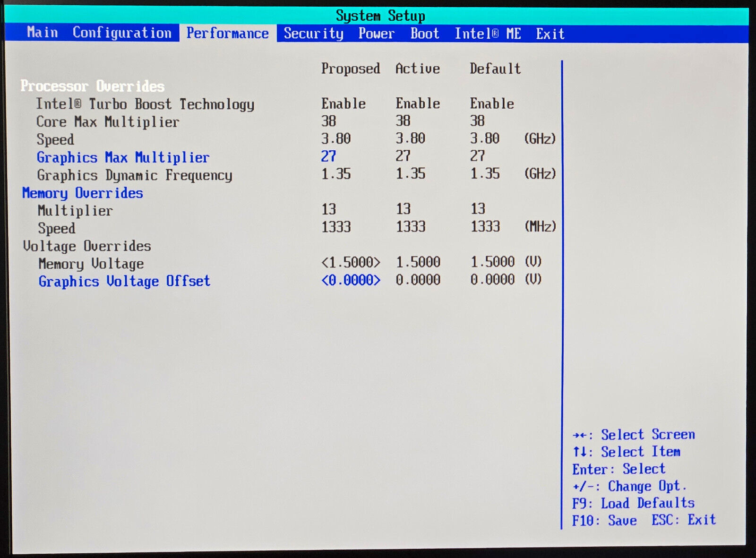Switch to the Boot tab
The height and width of the screenshot is (558, 756).
coord(425,34)
